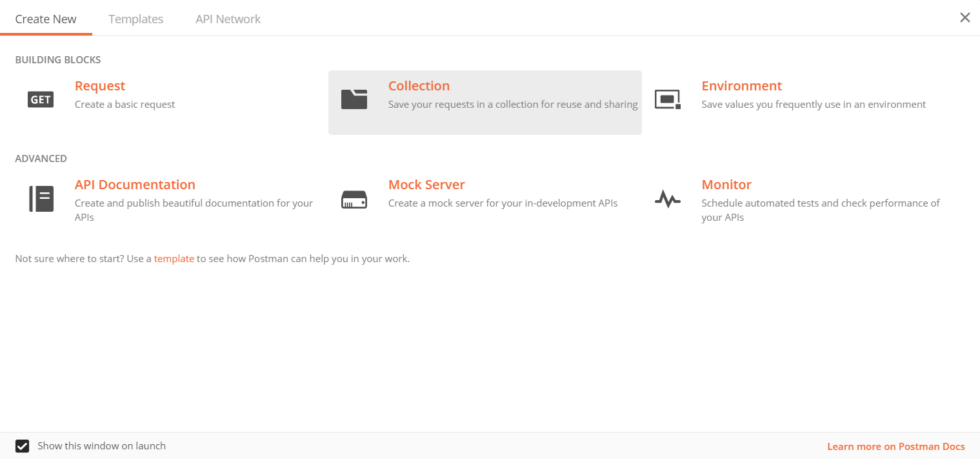Image resolution: width=980 pixels, height=459 pixels.
Task: Click the Collection folder icon
Action: click(354, 99)
